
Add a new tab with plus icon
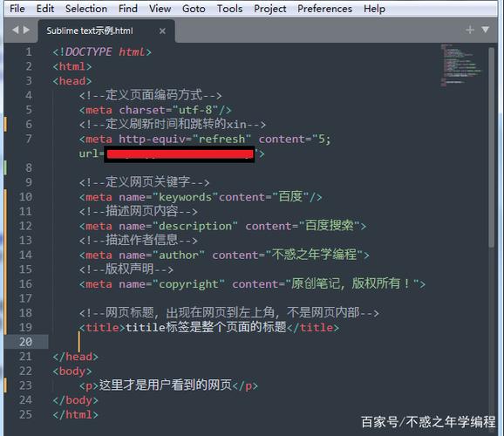(x=470, y=30)
